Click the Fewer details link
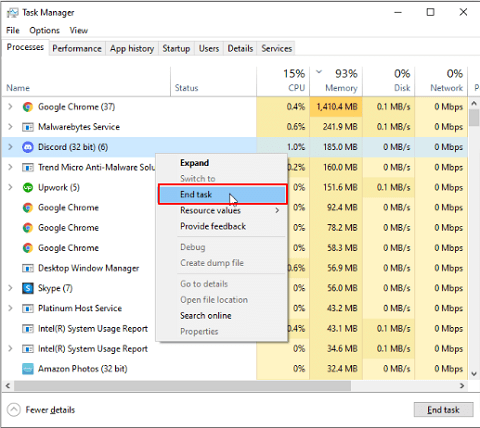 (50, 410)
